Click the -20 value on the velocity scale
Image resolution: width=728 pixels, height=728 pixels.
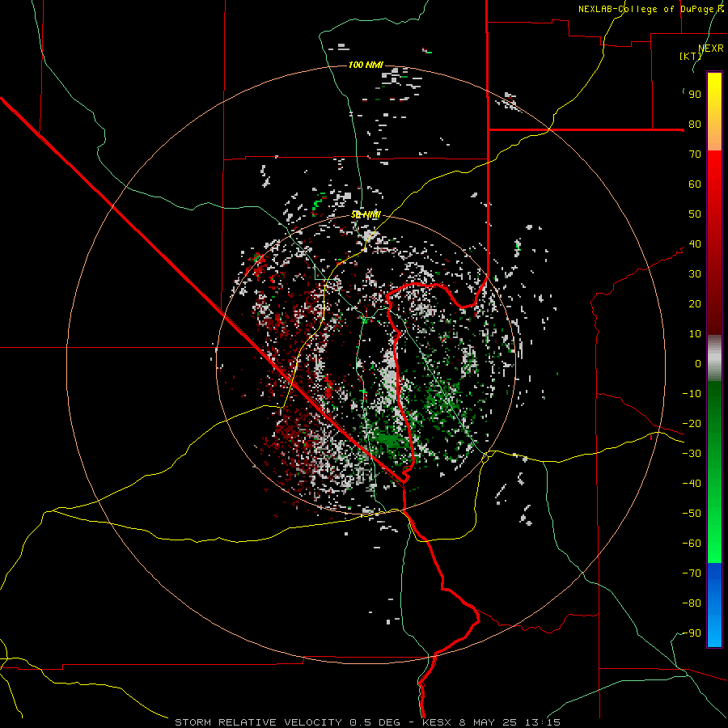point(692,424)
